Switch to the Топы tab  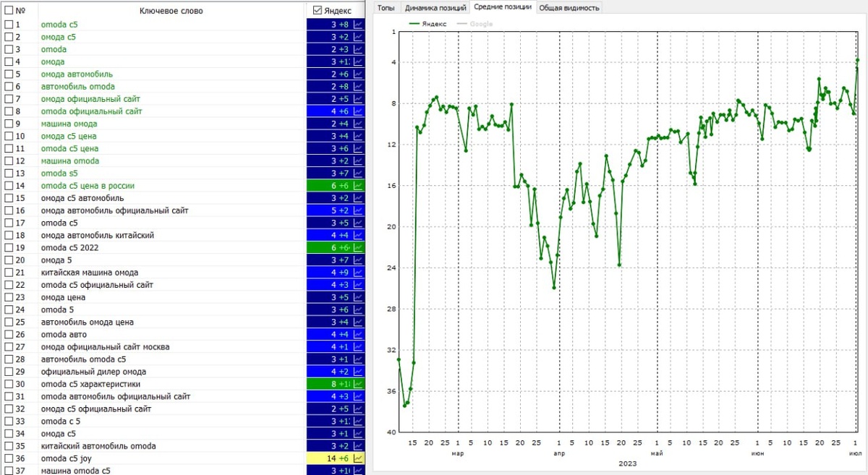click(386, 7)
